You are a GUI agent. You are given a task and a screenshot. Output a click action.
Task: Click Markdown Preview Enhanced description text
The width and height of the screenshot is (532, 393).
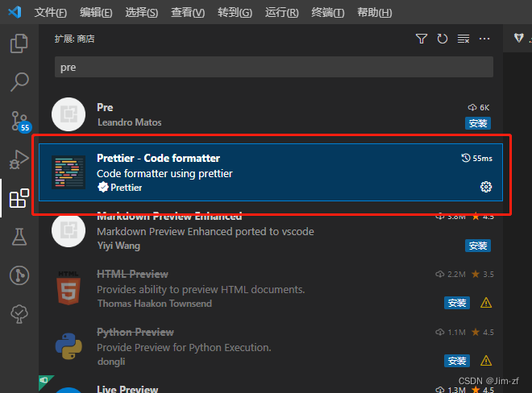[x=206, y=232]
